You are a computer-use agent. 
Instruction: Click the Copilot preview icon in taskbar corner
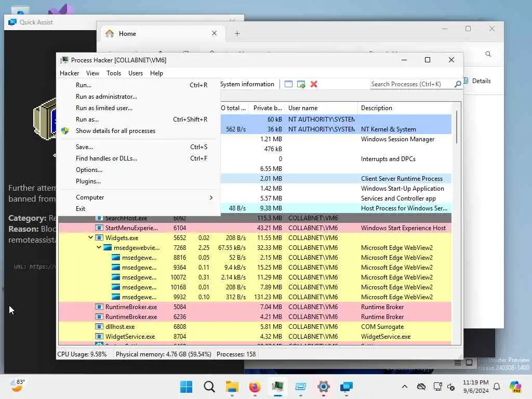[515, 387]
